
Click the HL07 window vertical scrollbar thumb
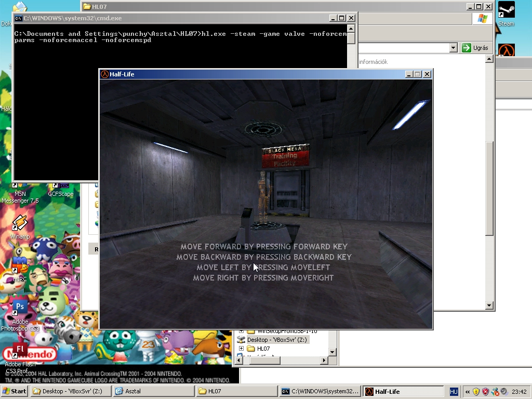pyautogui.click(x=489, y=188)
